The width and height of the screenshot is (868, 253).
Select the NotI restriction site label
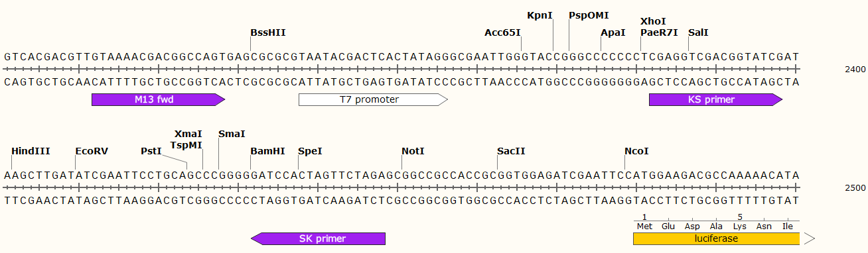point(413,152)
